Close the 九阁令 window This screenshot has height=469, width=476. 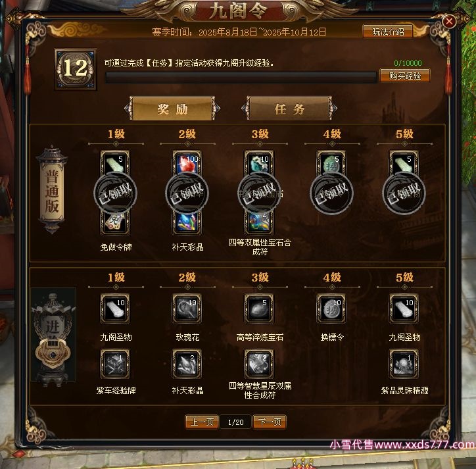pos(449,21)
